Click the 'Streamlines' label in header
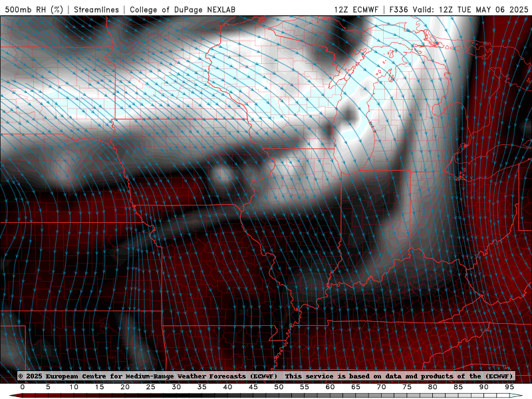 click(x=96, y=9)
